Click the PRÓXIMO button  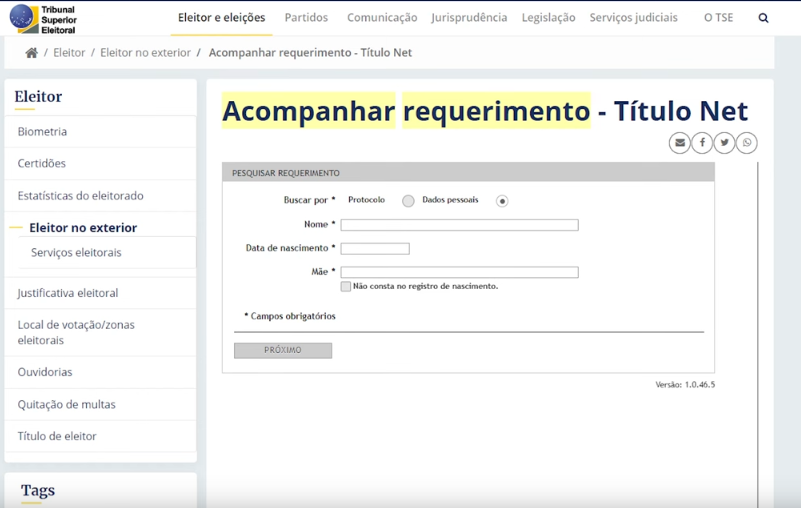[x=283, y=350]
